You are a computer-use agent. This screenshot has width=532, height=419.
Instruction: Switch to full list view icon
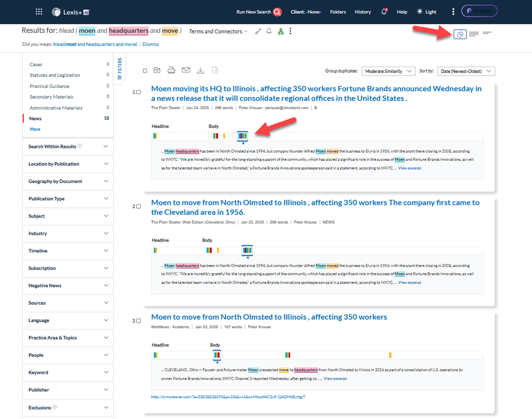coord(474,34)
